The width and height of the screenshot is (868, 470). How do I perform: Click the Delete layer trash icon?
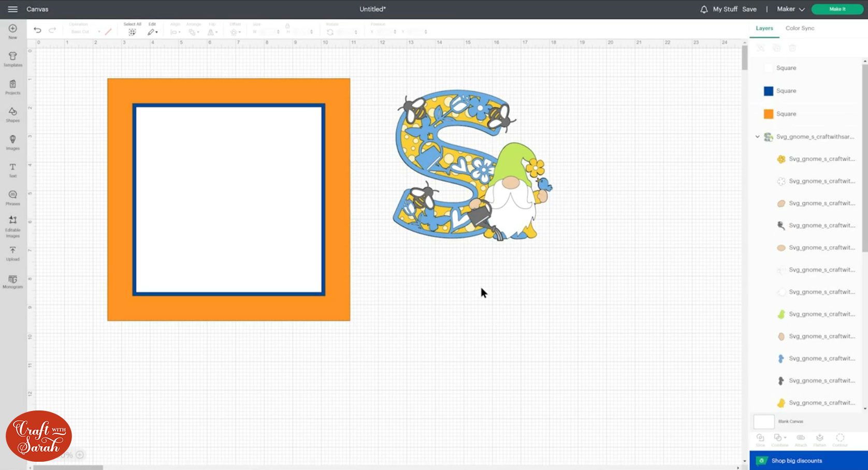pos(792,48)
